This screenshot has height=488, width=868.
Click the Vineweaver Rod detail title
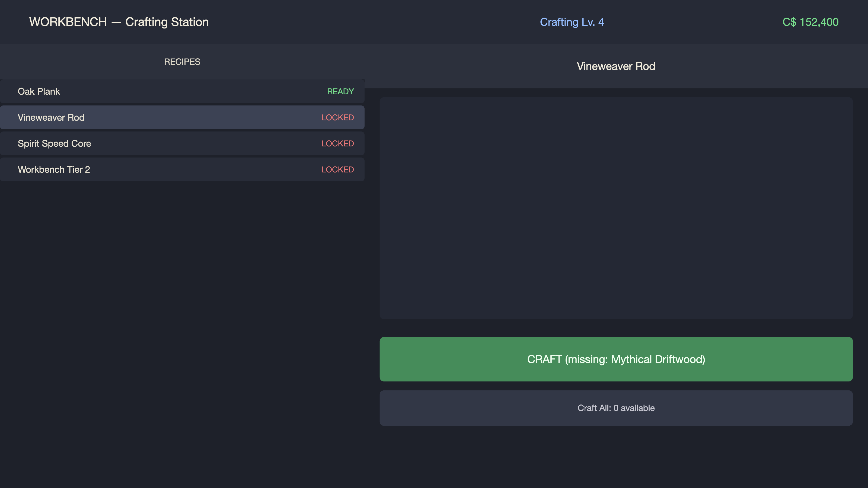coord(616,66)
